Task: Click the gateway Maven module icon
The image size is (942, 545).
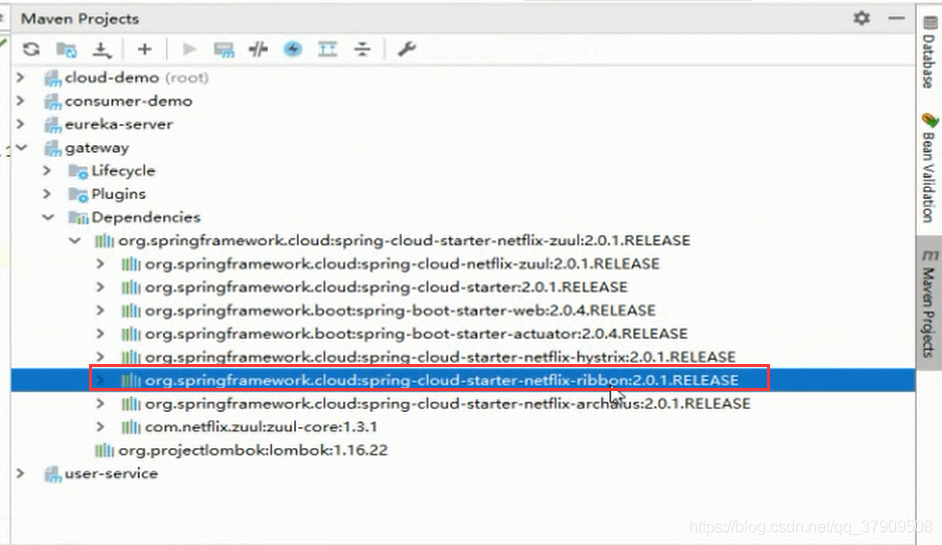Action: pyautogui.click(x=53, y=148)
